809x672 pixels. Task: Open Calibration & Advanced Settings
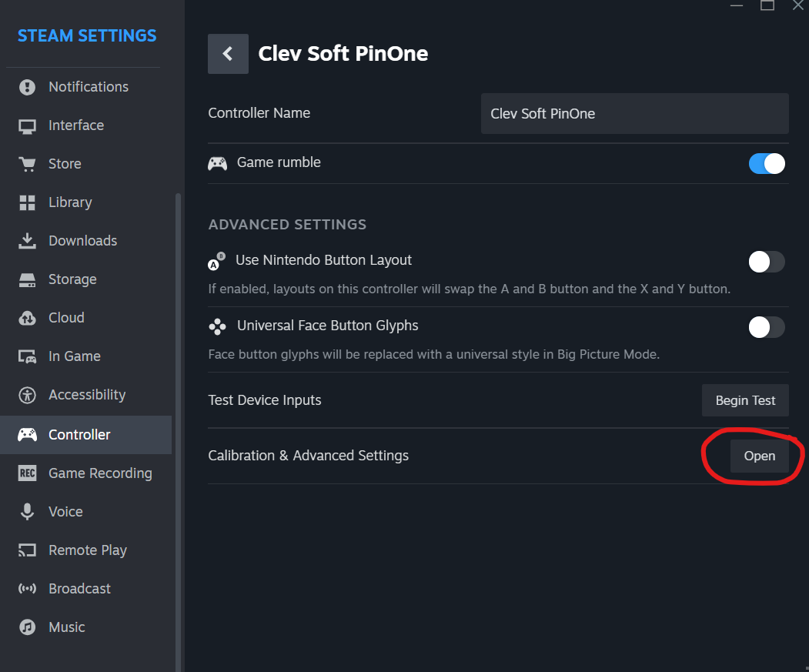point(759,456)
